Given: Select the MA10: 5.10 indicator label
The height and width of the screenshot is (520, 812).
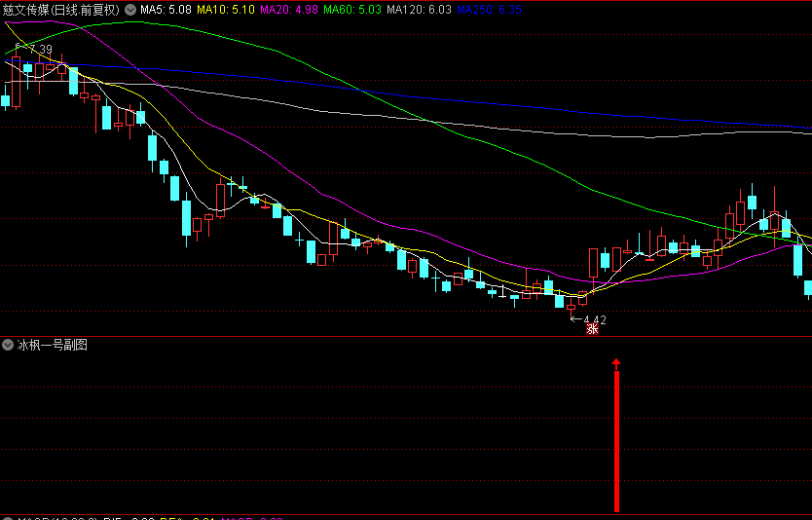Looking at the screenshot, I should (x=226, y=10).
